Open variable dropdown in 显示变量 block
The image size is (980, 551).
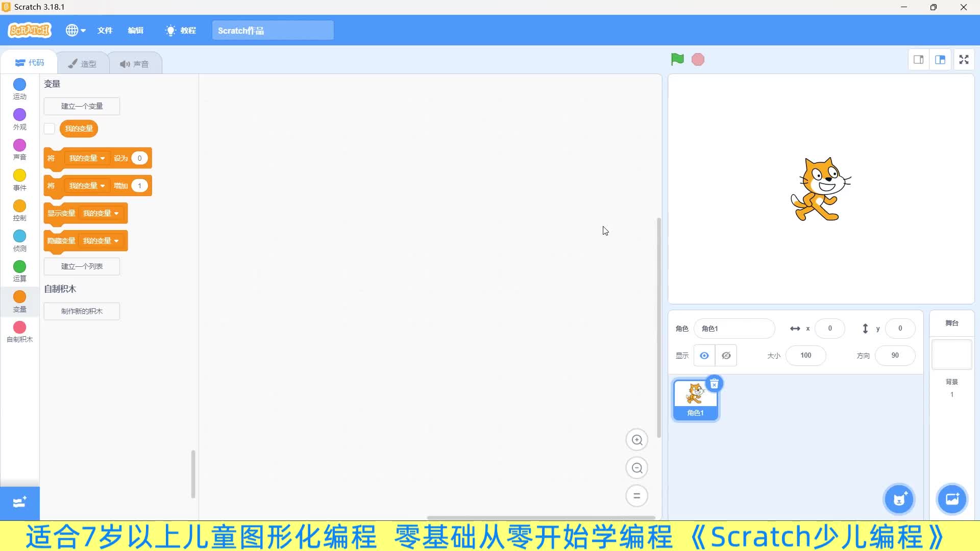tap(101, 213)
